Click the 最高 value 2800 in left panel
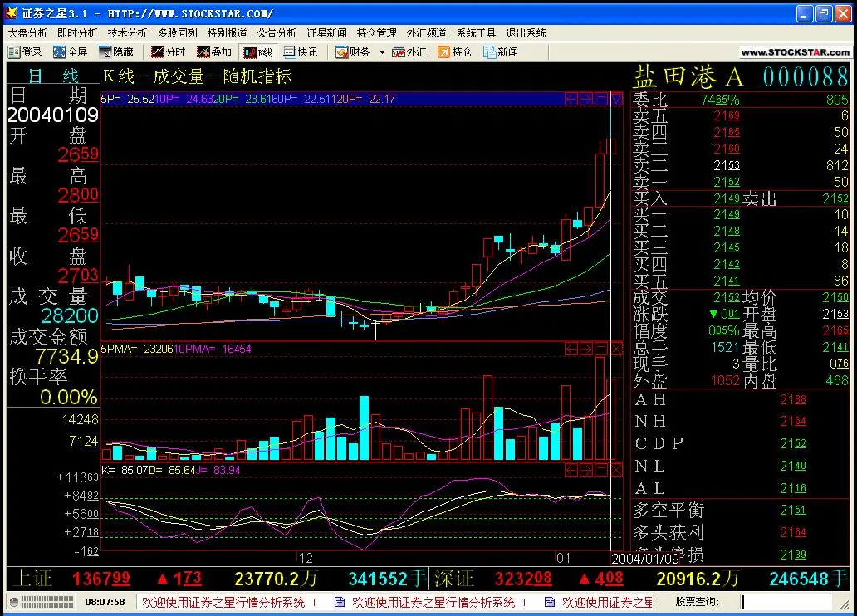This screenshot has width=857, height=616. [x=78, y=195]
